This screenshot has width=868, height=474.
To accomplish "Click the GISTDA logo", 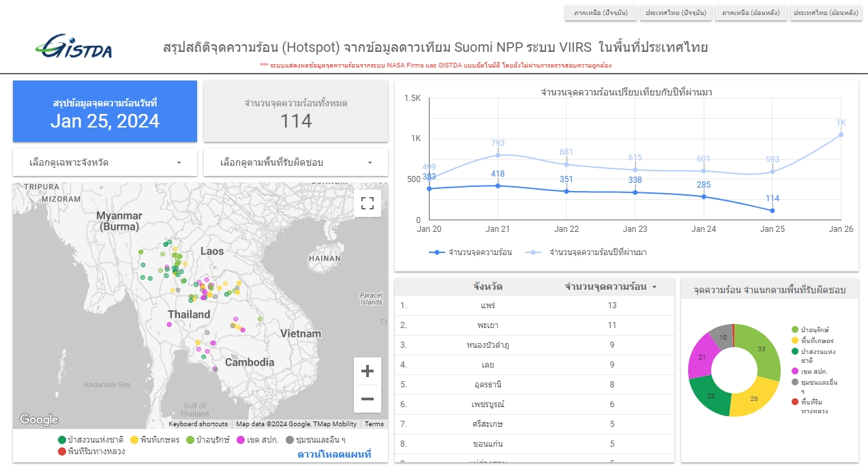I will click(74, 46).
